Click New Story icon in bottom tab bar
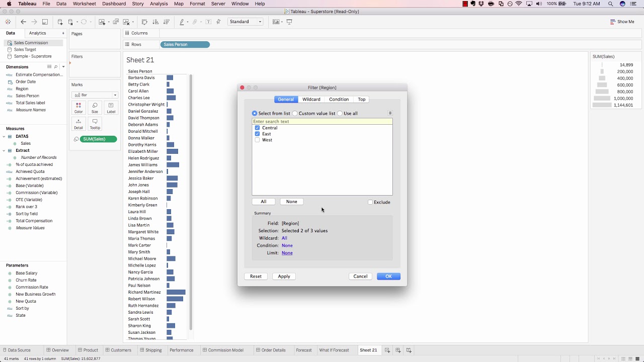This screenshot has height=362, width=644. (x=409, y=350)
